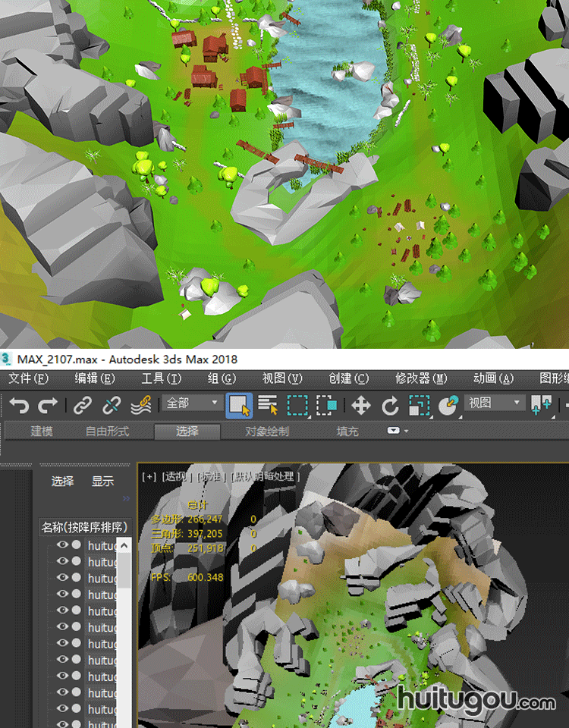The image size is (569, 728).
Task: Switch to the 对象绘制 ribbon tab
Action: [266, 431]
